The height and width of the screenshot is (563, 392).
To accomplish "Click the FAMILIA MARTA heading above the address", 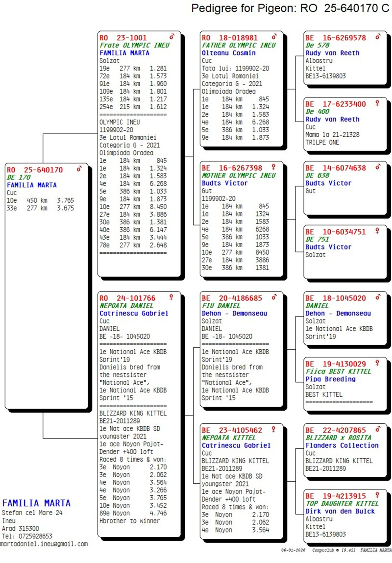I will tap(36, 503).
